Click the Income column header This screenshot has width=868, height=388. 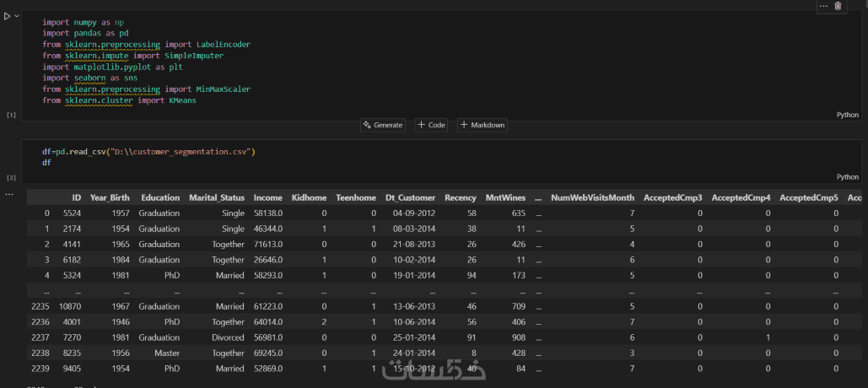tap(267, 197)
